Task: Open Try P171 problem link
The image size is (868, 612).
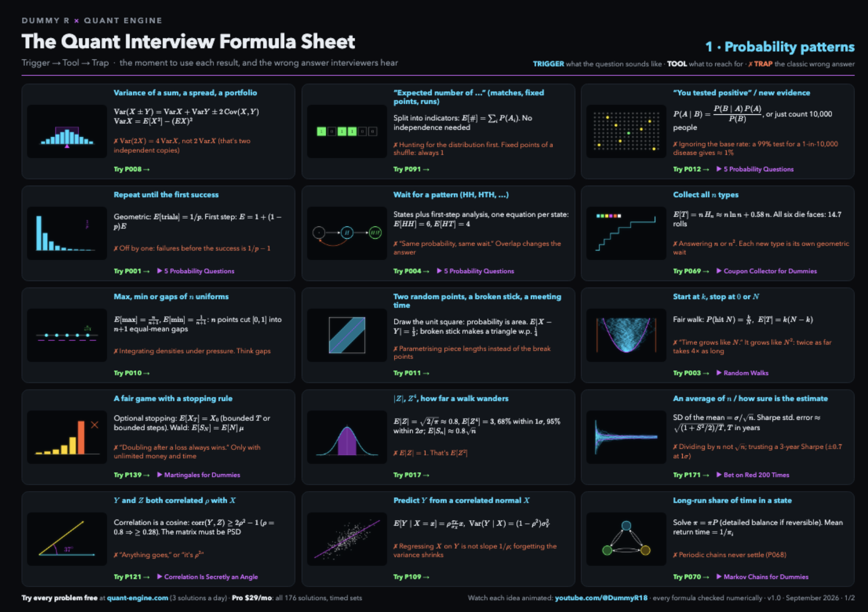Action: click(691, 475)
